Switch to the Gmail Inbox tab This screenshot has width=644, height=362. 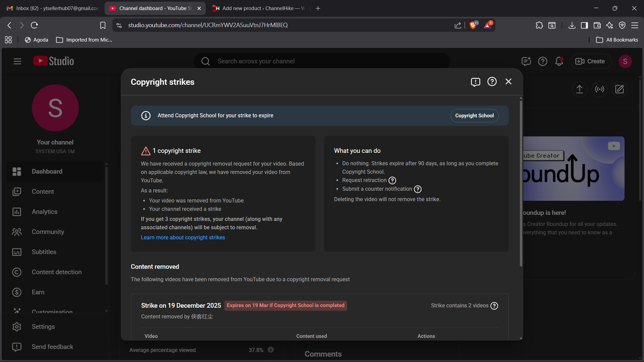tap(53, 8)
